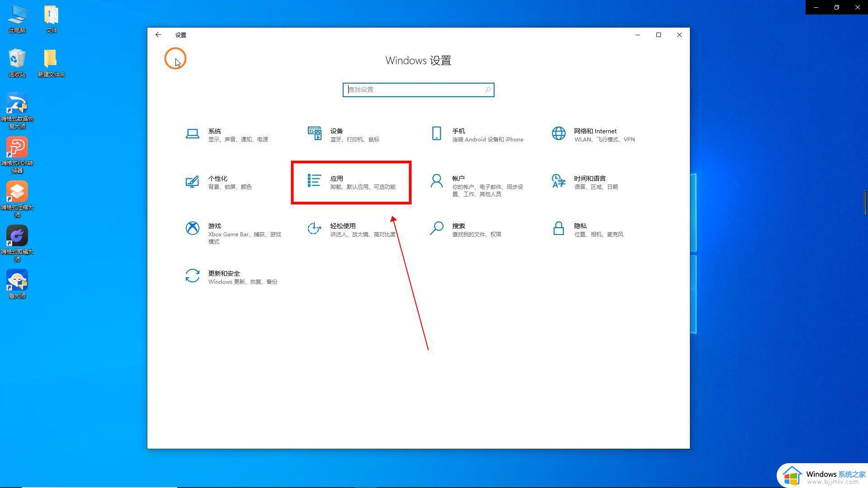
Task: Open the 个性化 (Personalization) icon
Action: click(x=192, y=182)
